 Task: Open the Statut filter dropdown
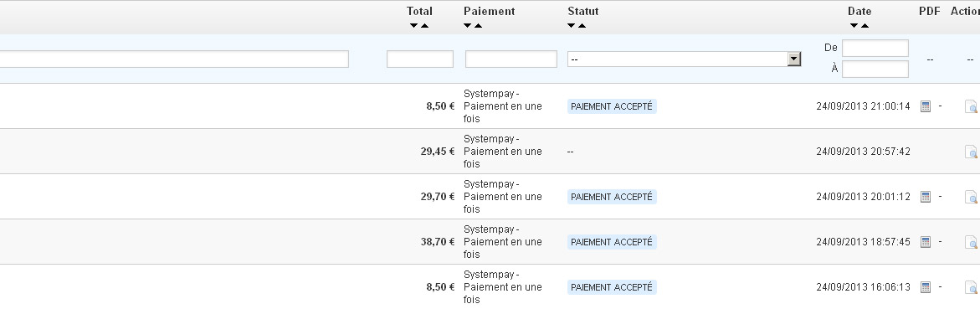(x=685, y=59)
